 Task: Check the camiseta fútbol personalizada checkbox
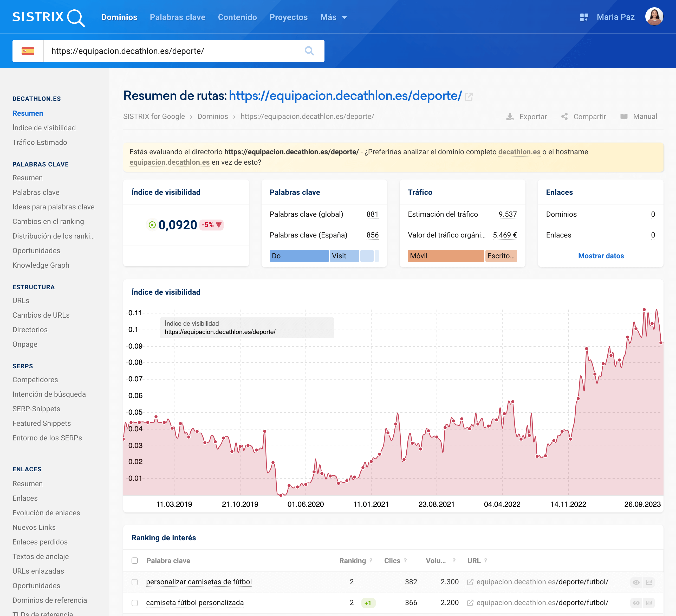(x=135, y=603)
